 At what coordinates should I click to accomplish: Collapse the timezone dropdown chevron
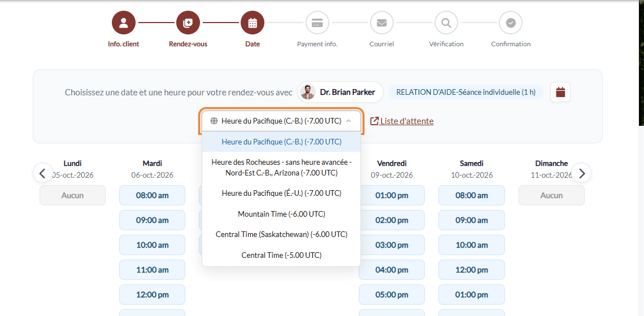[349, 121]
